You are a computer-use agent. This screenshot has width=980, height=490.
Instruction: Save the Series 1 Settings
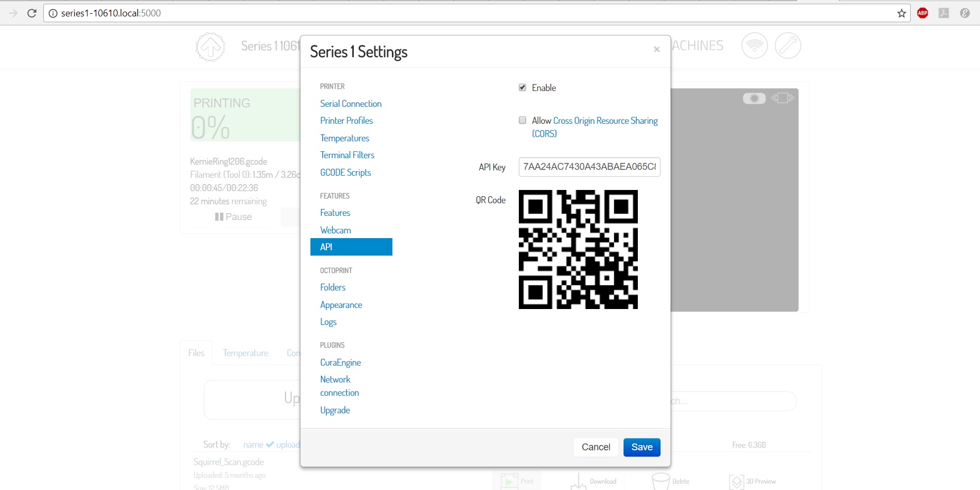642,447
